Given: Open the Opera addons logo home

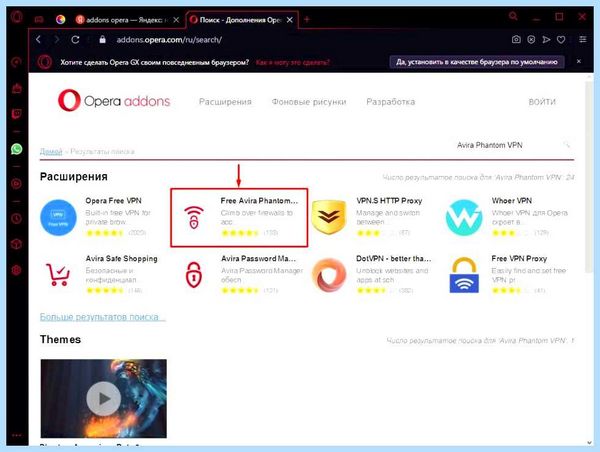Looking at the screenshot, I should tap(114, 101).
